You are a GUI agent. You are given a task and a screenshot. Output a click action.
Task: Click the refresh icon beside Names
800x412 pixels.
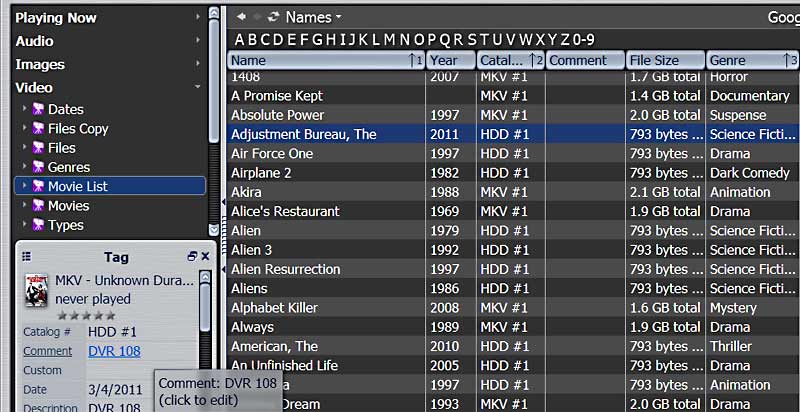274,17
